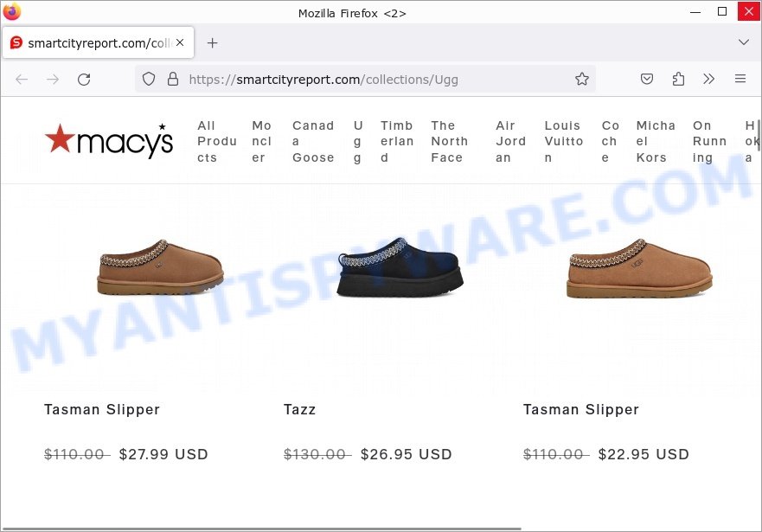Open the Hoka collection link

[x=752, y=141]
